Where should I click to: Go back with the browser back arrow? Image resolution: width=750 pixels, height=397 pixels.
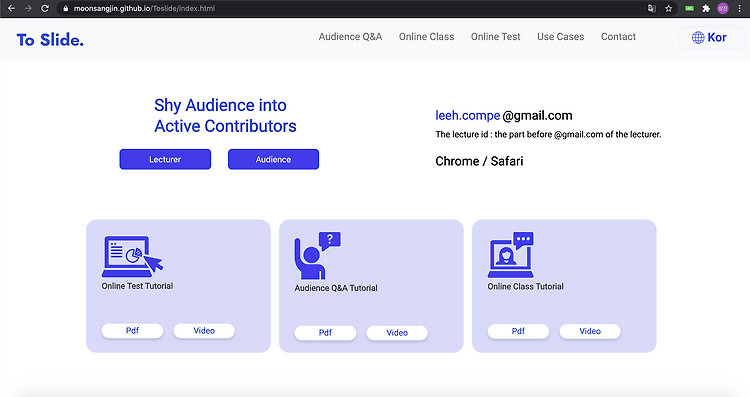click(11, 8)
